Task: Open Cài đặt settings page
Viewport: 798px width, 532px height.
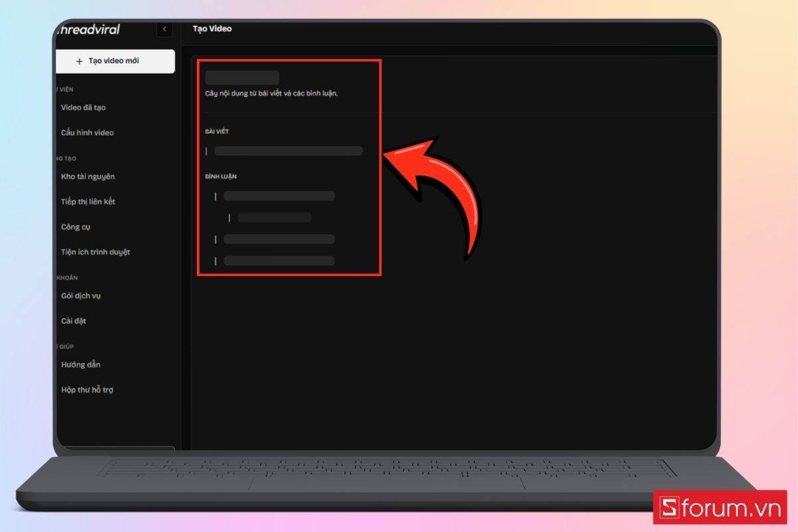Action: point(73,321)
